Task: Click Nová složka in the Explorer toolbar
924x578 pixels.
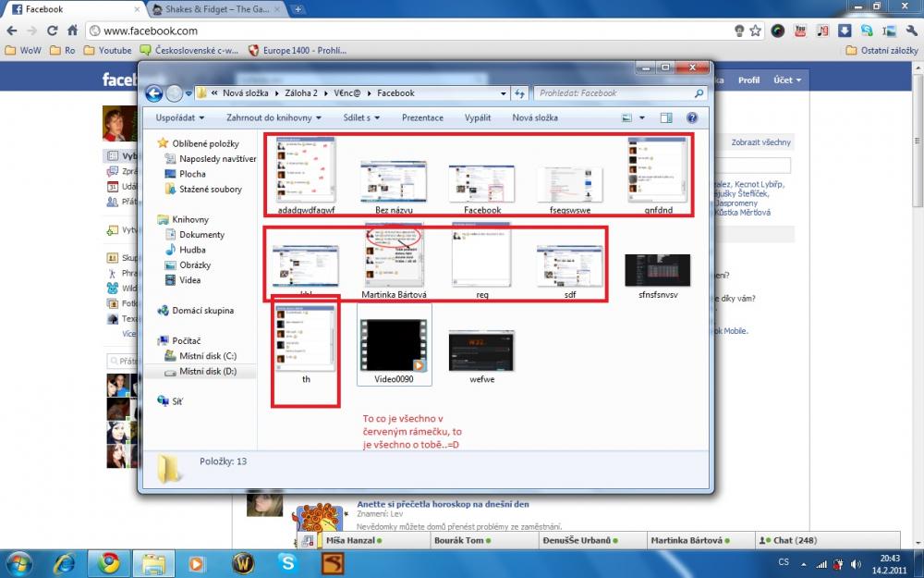Action: click(x=535, y=118)
